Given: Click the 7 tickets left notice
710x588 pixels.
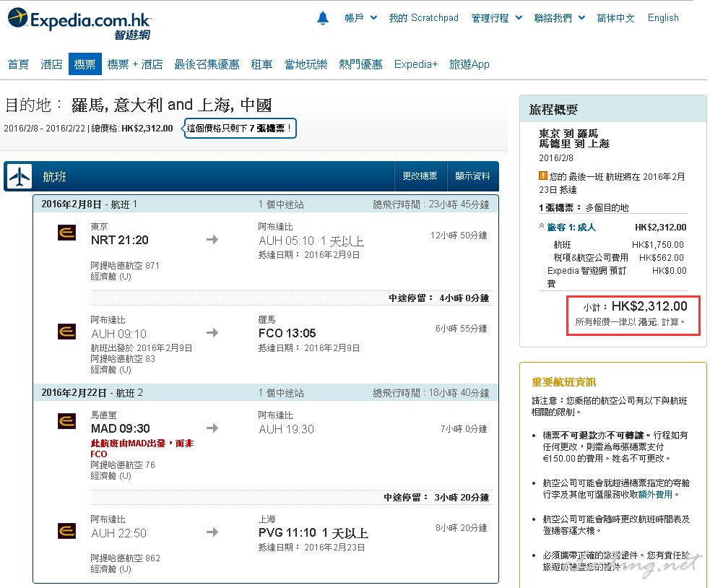Looking at the screenshot, I should pos(240,128).
